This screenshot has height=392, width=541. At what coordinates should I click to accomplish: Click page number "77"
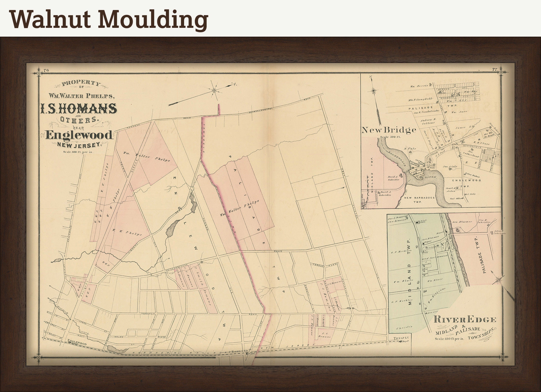[x=495, y=70]
